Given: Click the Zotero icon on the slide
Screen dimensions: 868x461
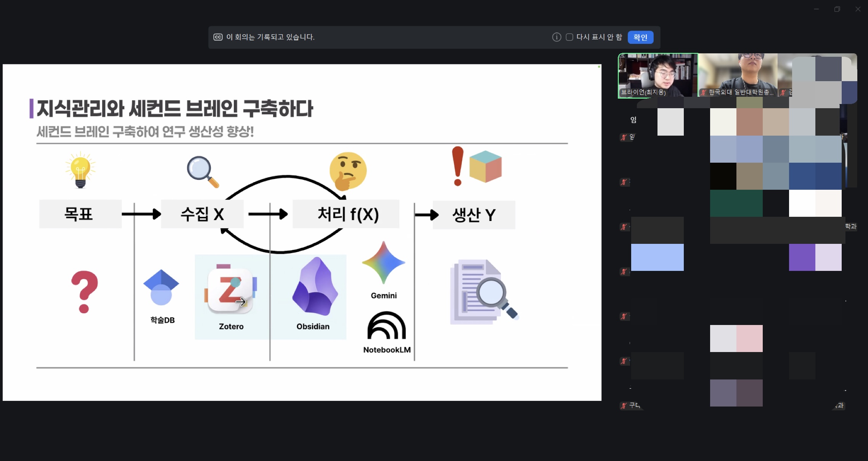Looking at the screenshot, I should (230, 291).
